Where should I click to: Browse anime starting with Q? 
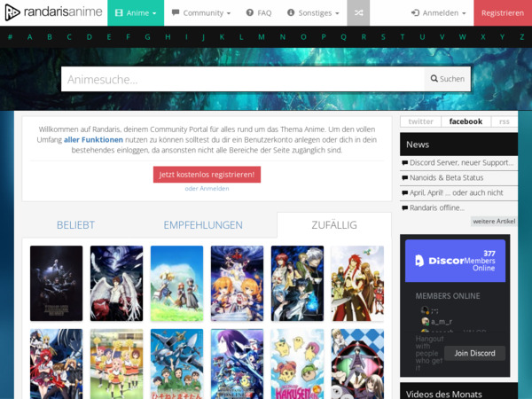(x=343, y=36)
